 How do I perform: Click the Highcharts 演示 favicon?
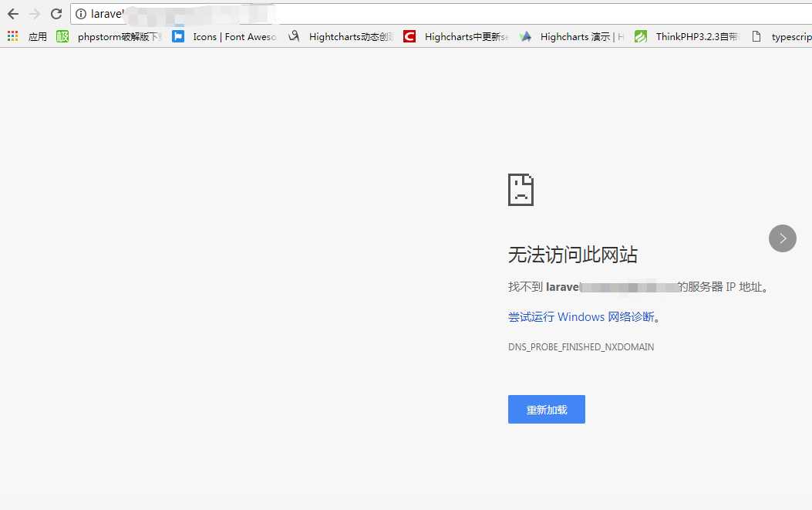[524, 36]
